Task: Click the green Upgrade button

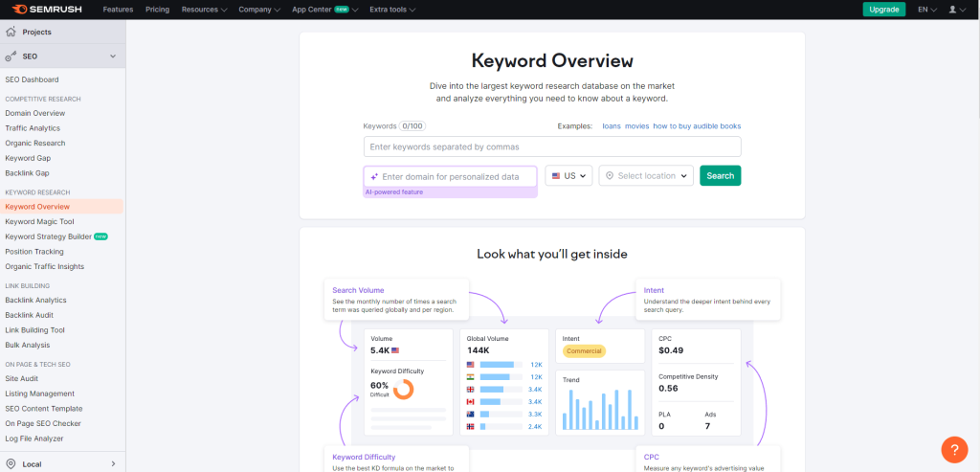Action: pos(883,10)
